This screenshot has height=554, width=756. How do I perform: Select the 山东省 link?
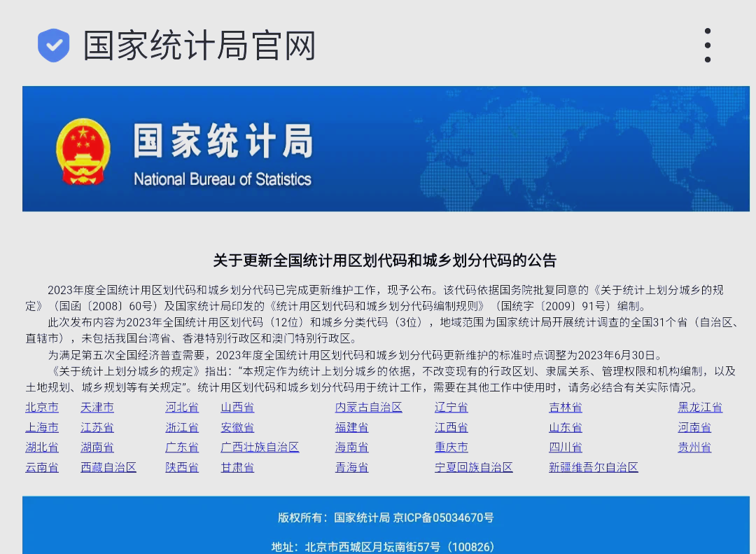[x=566, y=427]
